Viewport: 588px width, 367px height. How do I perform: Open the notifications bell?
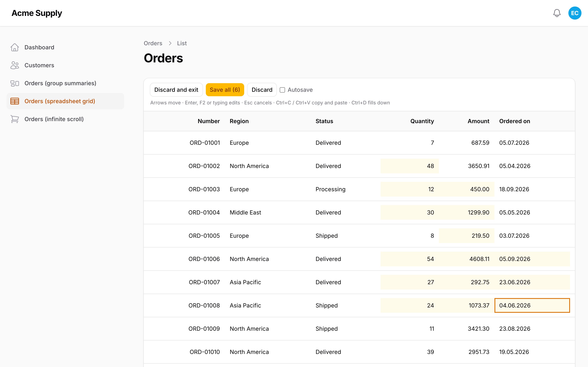[557, 13]
